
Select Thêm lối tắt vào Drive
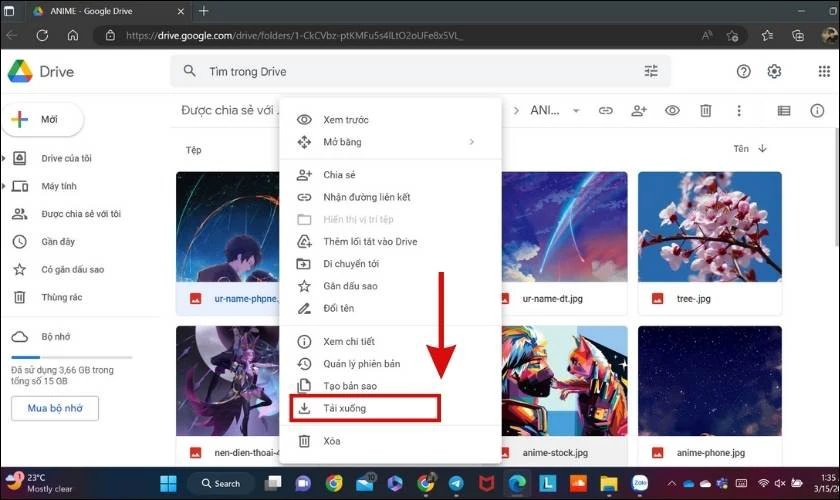pyautogui.click(x=390, y=242)
